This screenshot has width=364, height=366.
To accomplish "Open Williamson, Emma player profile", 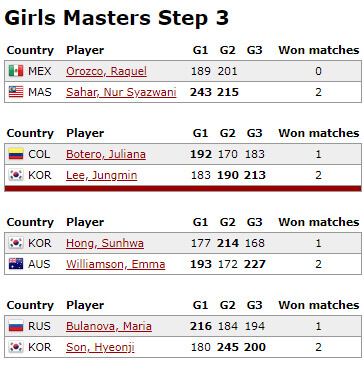I will [115, 264].
